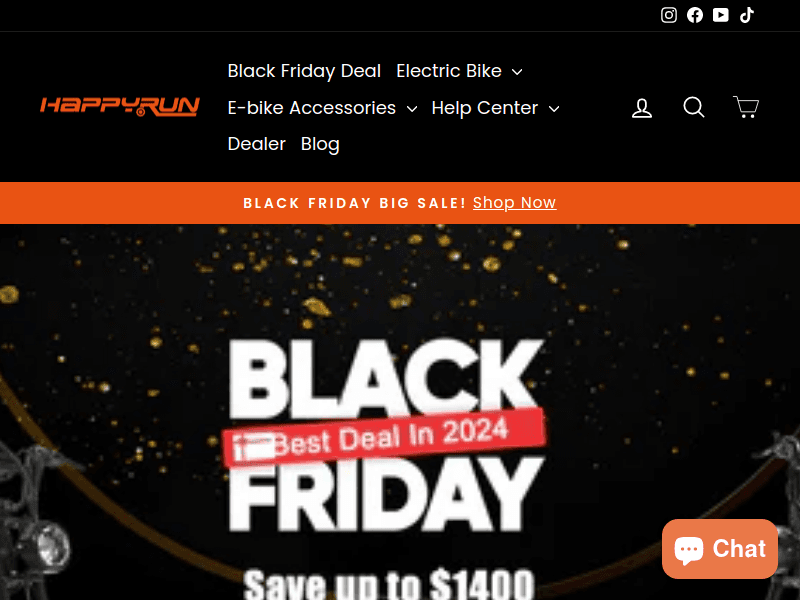Image resolution: width=800 pixels, height=600 pixels.
Task: Open the Instagram social link
Action: tap(668, 15)
